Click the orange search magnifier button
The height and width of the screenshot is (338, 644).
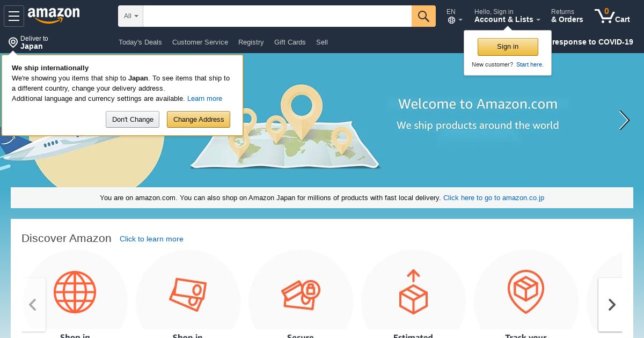tap(423, 16)
